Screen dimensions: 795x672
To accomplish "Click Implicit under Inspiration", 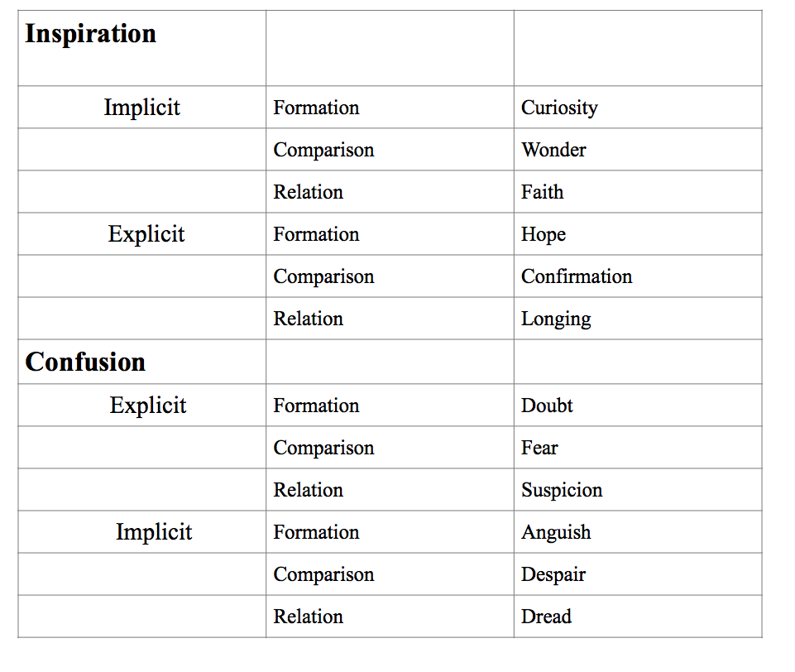I will 142,107.
